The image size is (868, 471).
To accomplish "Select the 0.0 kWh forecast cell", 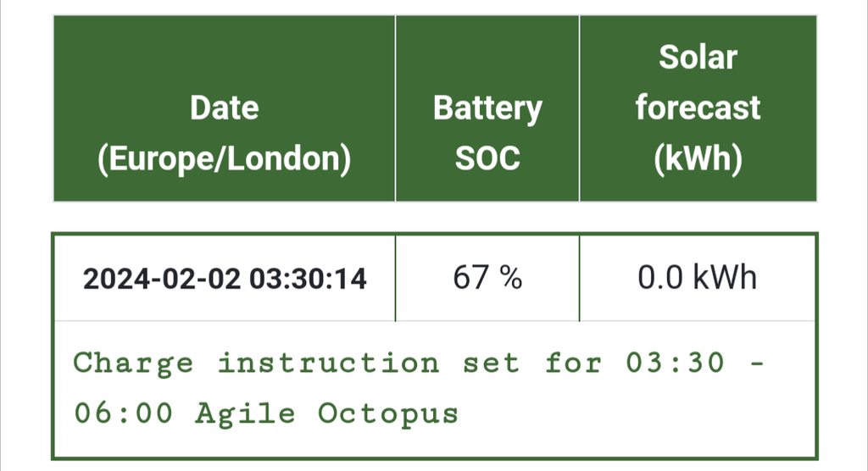I will coord(698,278).
